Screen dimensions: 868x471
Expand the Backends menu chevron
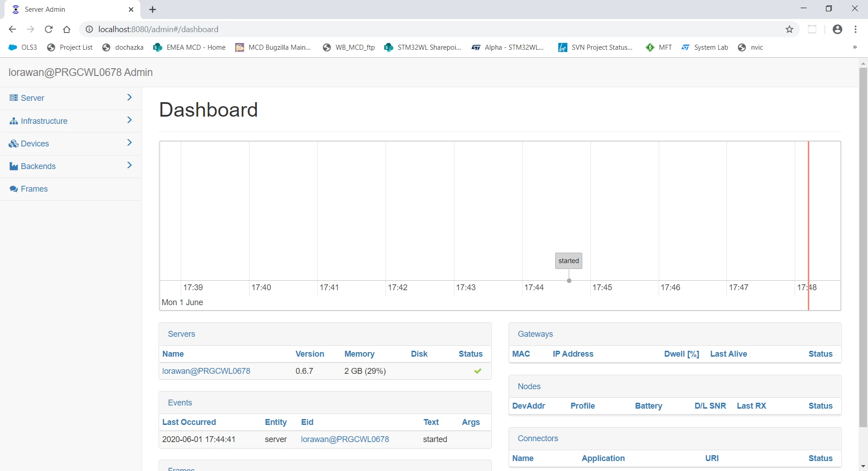pos(129,165)
